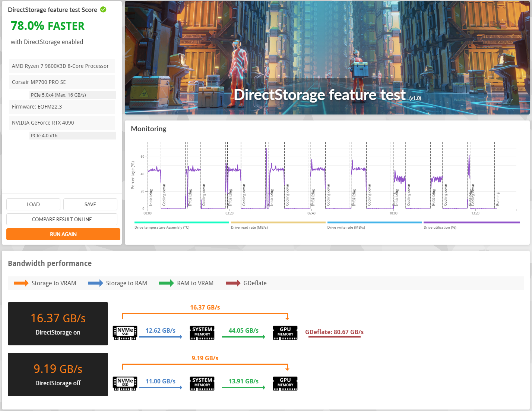Start the test with Run Again
Viewport: 532px width, 411px height.
click(x=63, y=234)
